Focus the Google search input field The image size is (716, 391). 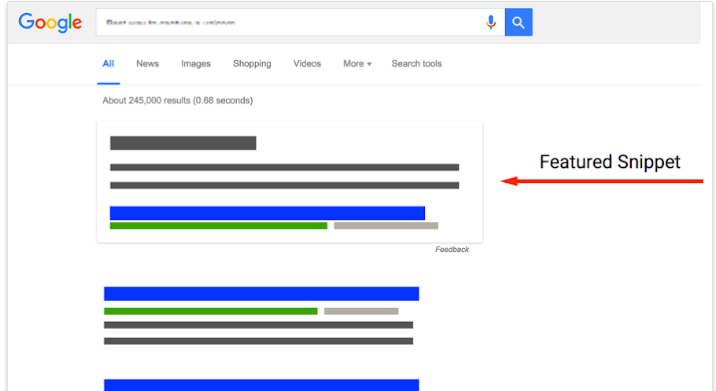pos(290,22)
